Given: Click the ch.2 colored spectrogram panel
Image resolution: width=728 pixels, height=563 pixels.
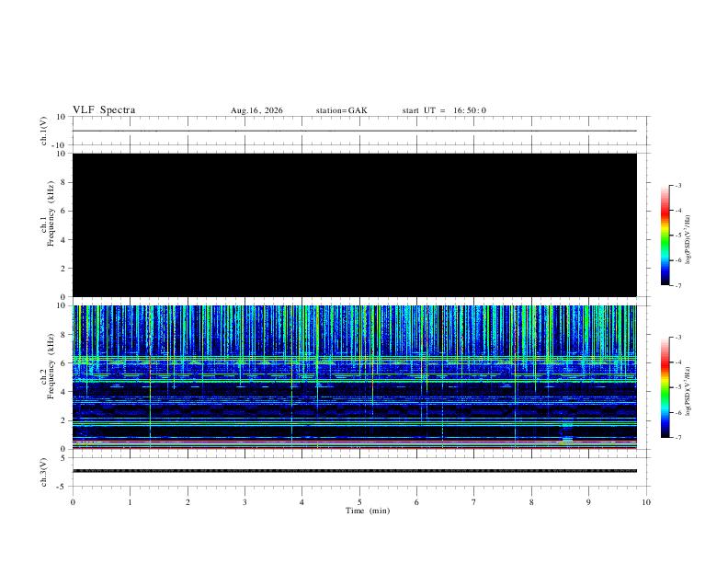Looking at the screenshot, I should point(355,377).
